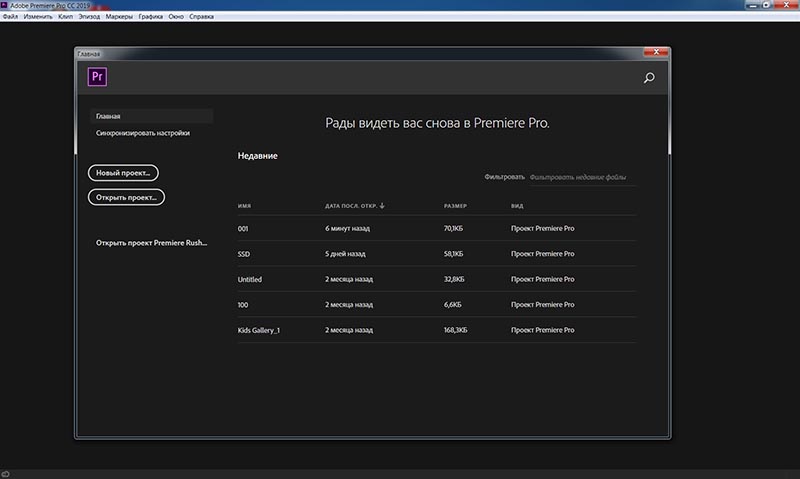Open the Клип menu
This screenshot has width=800, height=479.
coord(65,16)
